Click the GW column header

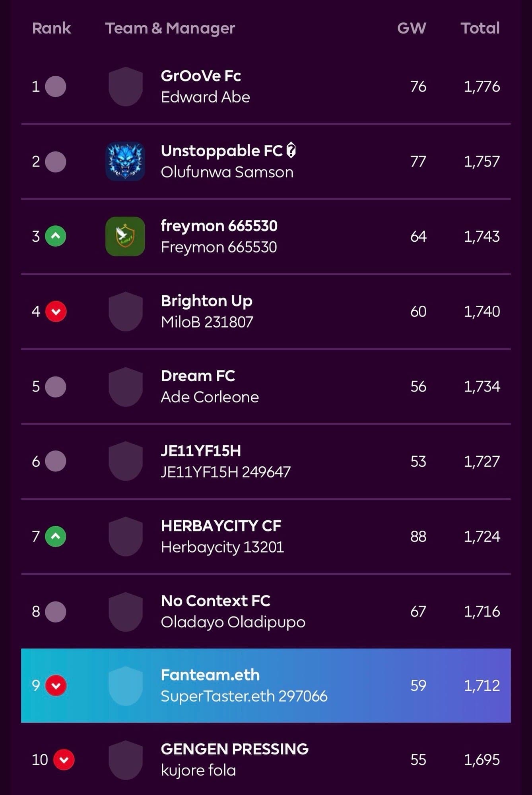click(412, 28)
